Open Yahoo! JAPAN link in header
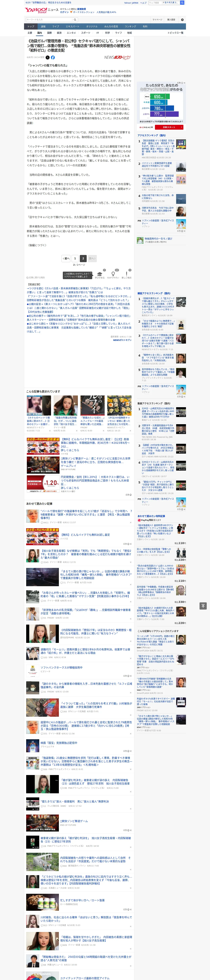This screenshot has width=210, height=980. point(131,3)
